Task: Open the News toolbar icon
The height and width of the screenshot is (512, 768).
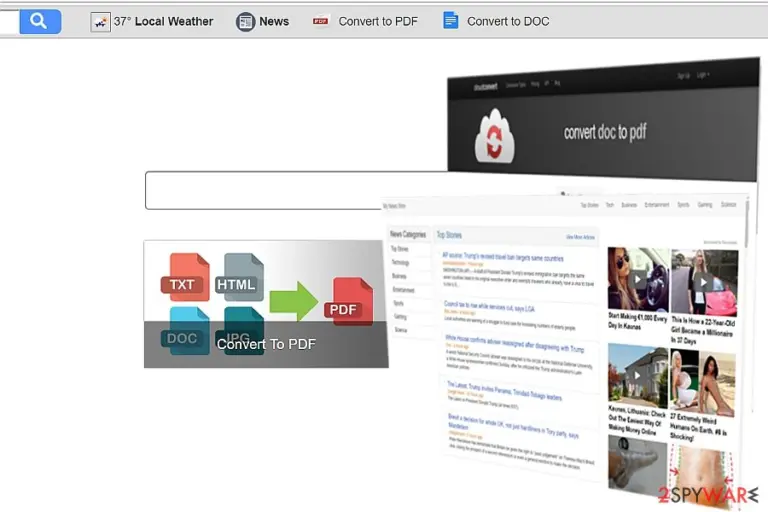Action: 245,22
